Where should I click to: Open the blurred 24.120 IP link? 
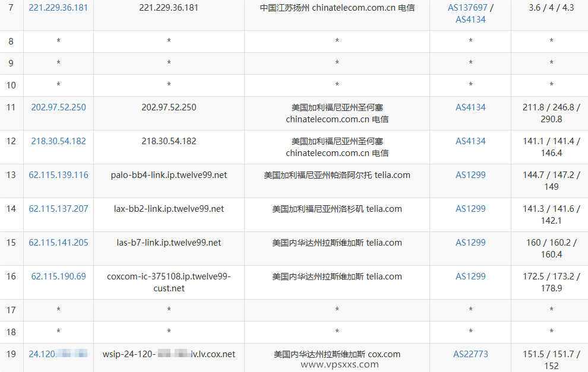click(x=58, y=354)
